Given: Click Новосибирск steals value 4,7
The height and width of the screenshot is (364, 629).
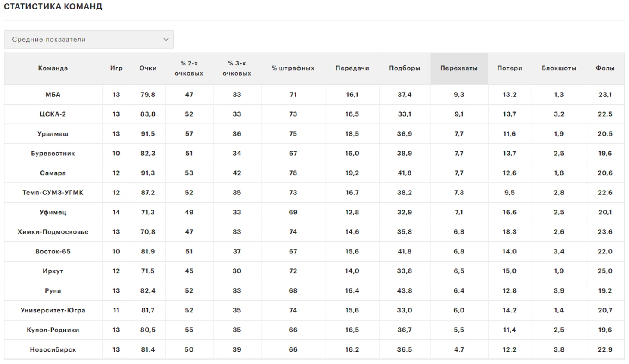Looking at the screenshot, I should (459, 349).
